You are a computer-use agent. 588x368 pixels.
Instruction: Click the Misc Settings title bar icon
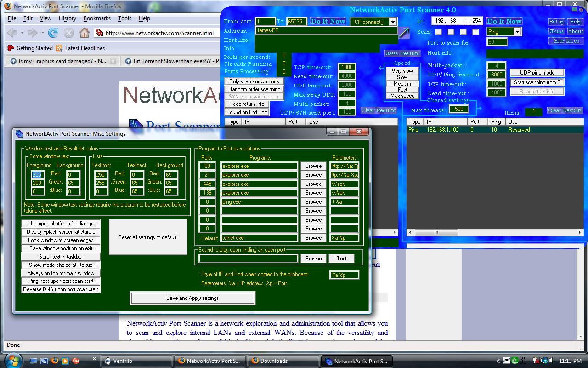19,134
